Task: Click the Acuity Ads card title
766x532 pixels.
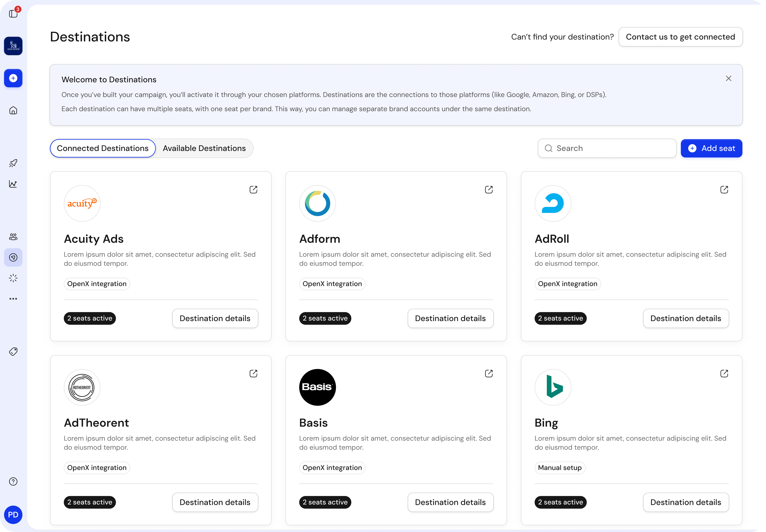Action: point(94,239)
